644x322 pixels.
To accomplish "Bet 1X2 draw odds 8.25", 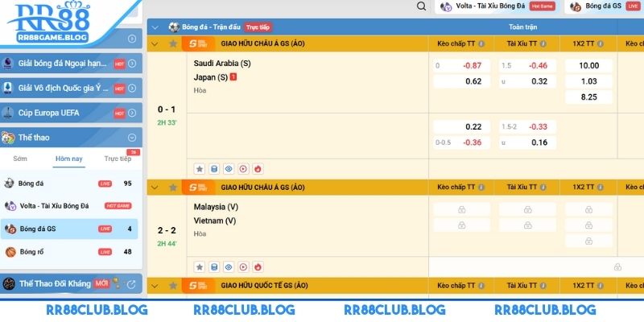I will tap(588, 97).
